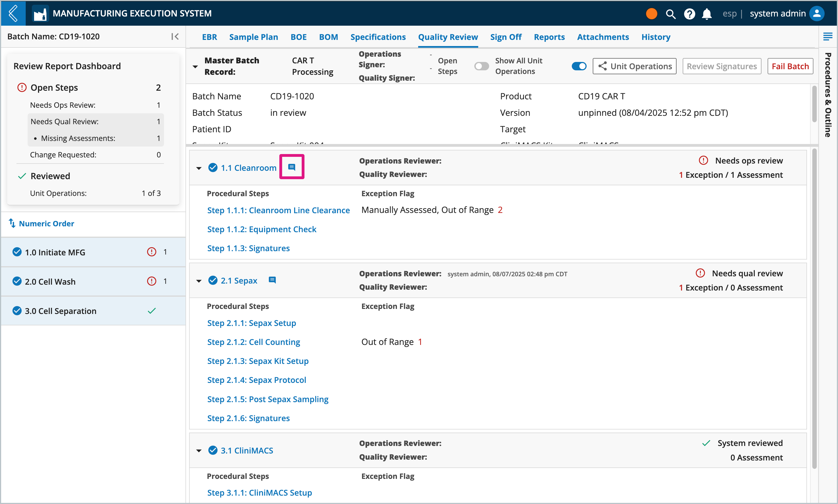Viewport: 838px width, 504px height.
Task: Click the alert icon in the 1.0 Initiate MFG row
Action: (151, 252)
